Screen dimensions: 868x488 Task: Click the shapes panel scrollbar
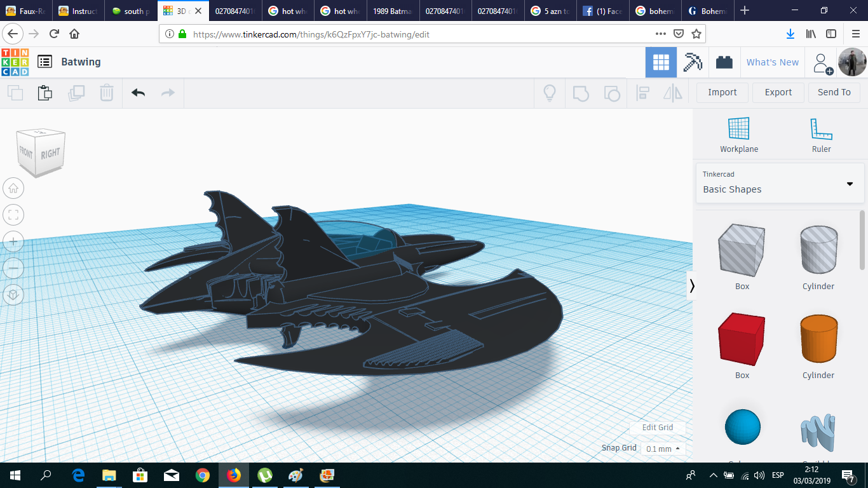(x=862, y=241)
